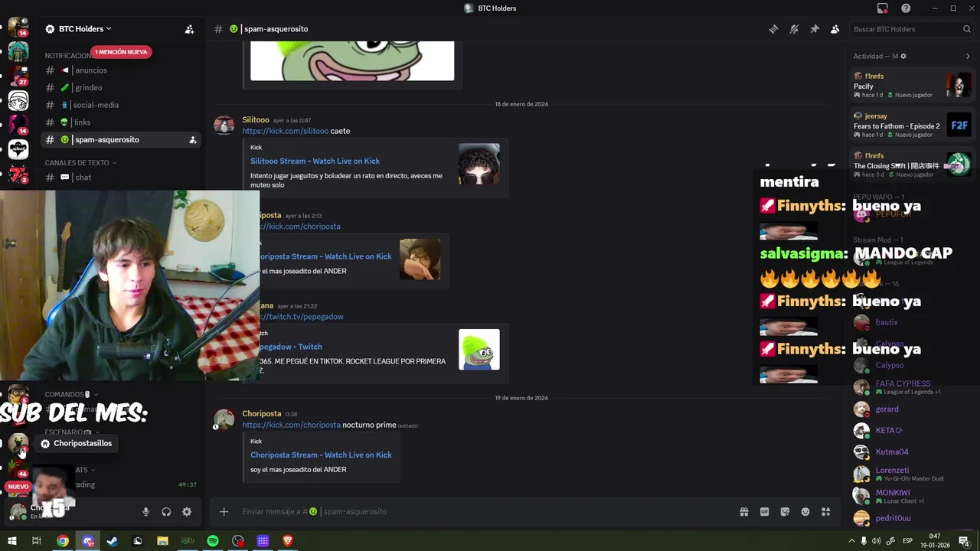Click member gerard in member list
The image size is (980, 551).
point(911,409)
